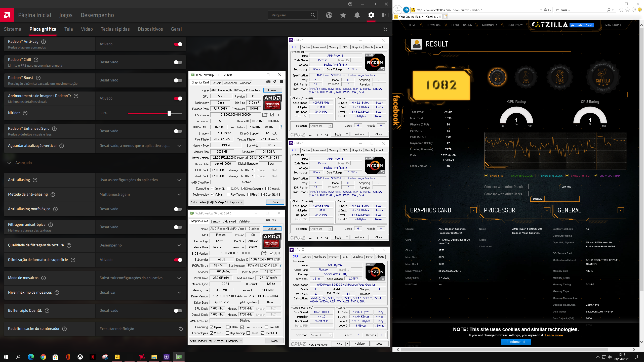
Task: Click the BIOS export share icon in upper GPU-Z
Action: pos(265,115)
